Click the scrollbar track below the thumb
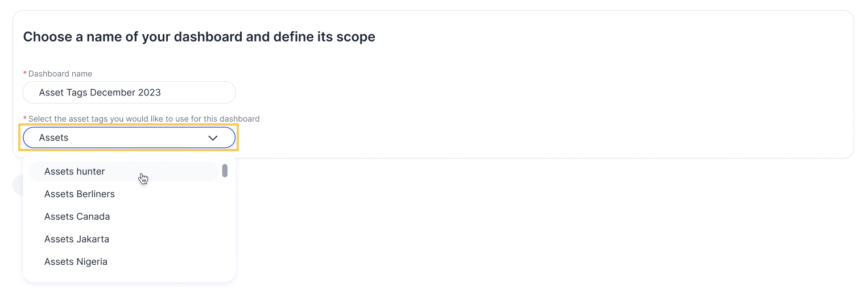This screenshot has height=300, width=868. click(x=225, y=227)
